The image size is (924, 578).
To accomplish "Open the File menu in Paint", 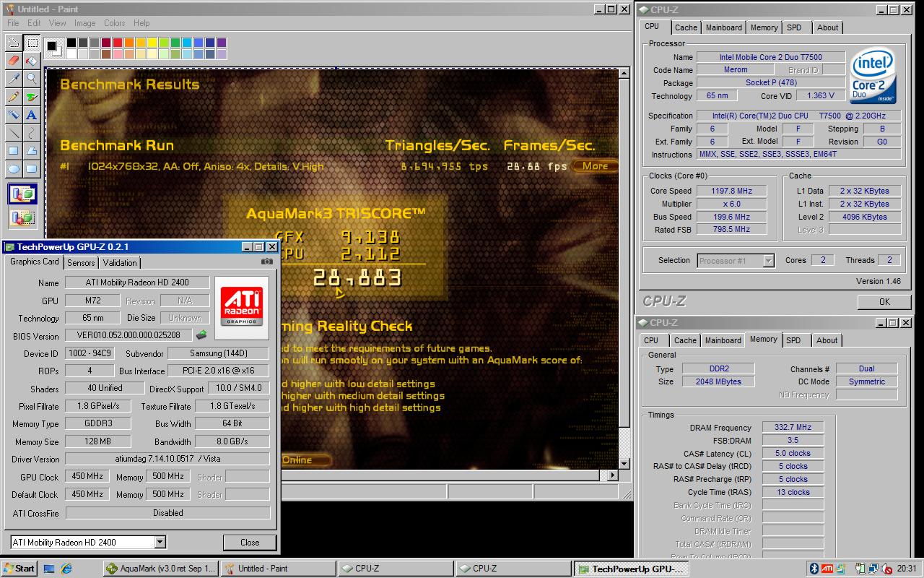I will click(x=13, y=23).
